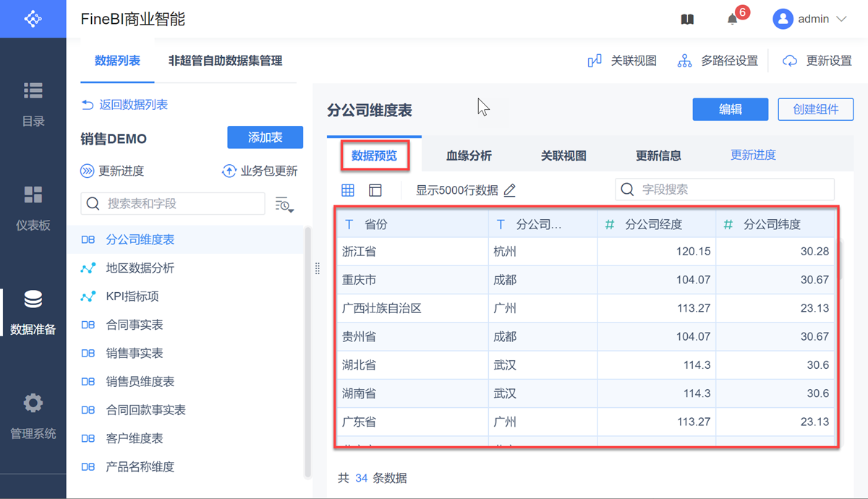
Task: Select 地区数据分析 in the table list
Action: coord(140,268)
